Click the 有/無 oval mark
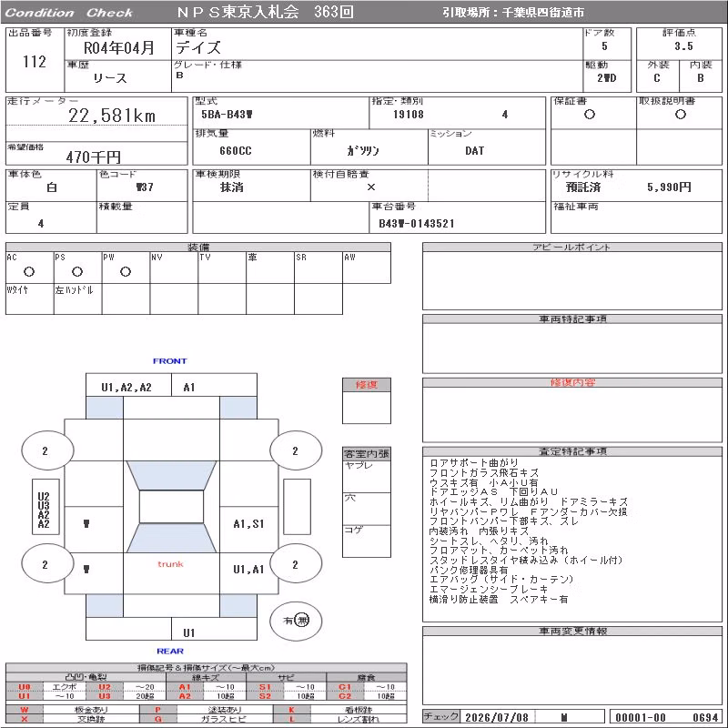728x728 pixels. click(x=296, y=621)
